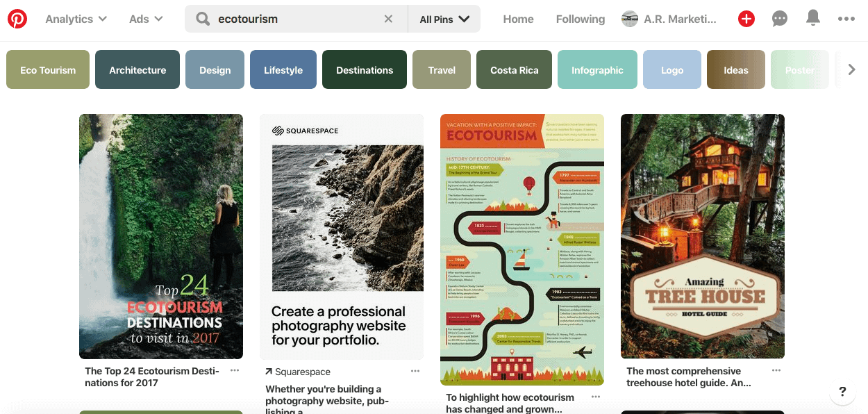Click the Pinterest logo

click(17, 19)
